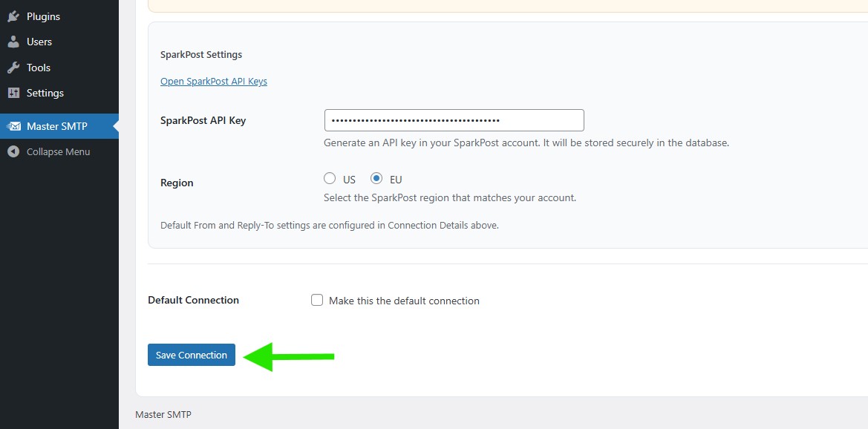The height and width of the screenshot is (429, 868).
Task: Click the Master SMTP envelope icon
Action: tap(13, 126)
